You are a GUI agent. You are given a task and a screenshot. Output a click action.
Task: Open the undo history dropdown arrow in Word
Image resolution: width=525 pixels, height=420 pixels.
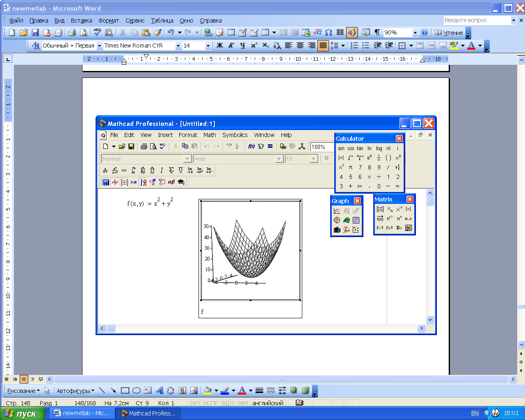point(180,32)
